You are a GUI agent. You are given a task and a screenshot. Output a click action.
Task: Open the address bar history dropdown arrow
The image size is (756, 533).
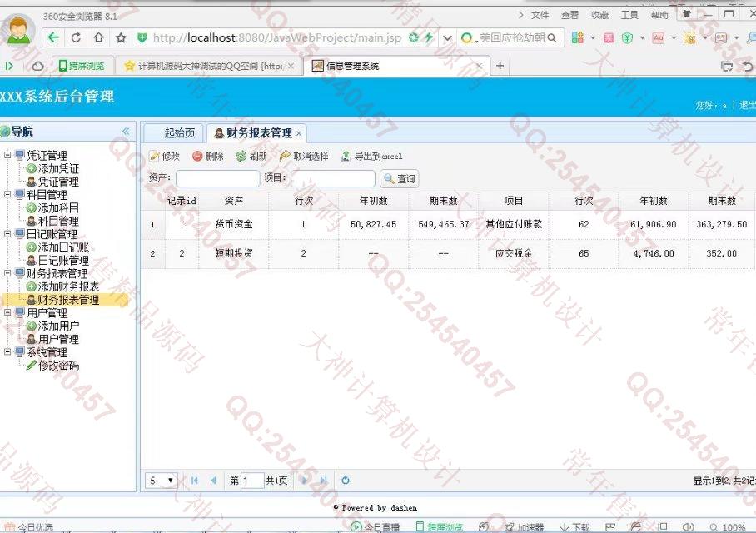(447, 37)
